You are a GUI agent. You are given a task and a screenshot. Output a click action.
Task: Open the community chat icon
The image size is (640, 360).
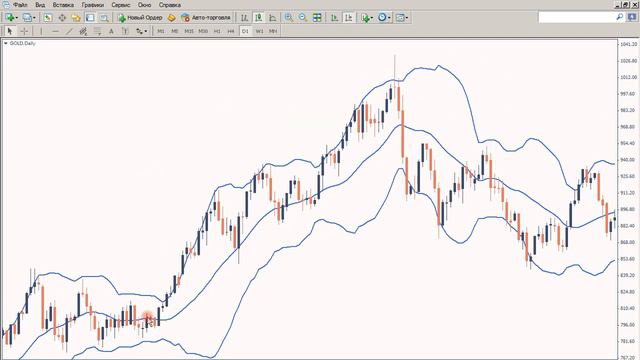pos(632,17)
